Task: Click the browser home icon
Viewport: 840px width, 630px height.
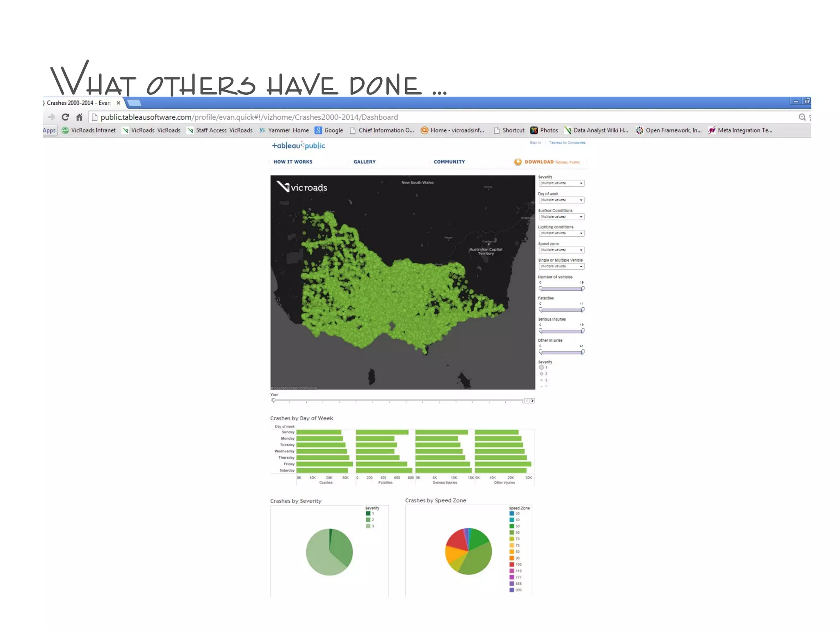Action: click(x=79, y=117)
